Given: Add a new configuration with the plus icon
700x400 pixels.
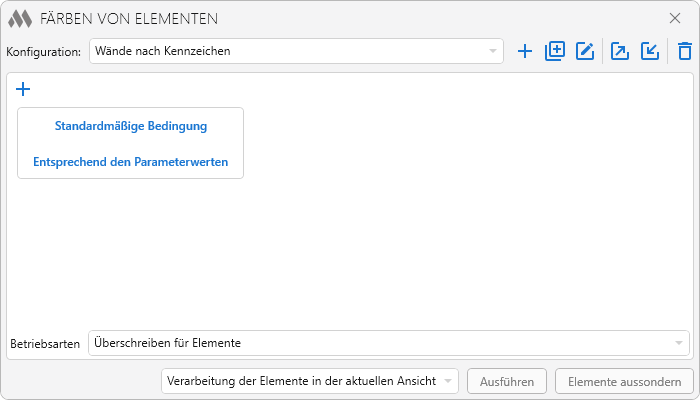Looking at the screenshot, I should 525,51.
